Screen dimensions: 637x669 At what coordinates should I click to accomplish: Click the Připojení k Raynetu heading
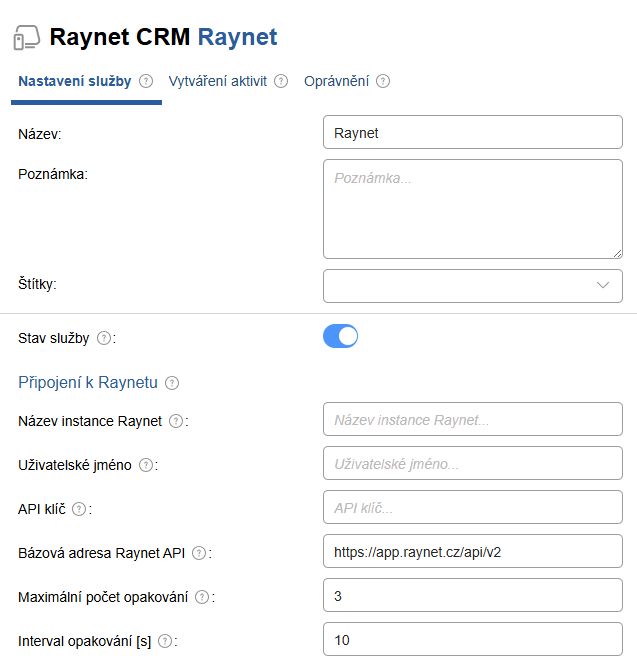(88, 383)
